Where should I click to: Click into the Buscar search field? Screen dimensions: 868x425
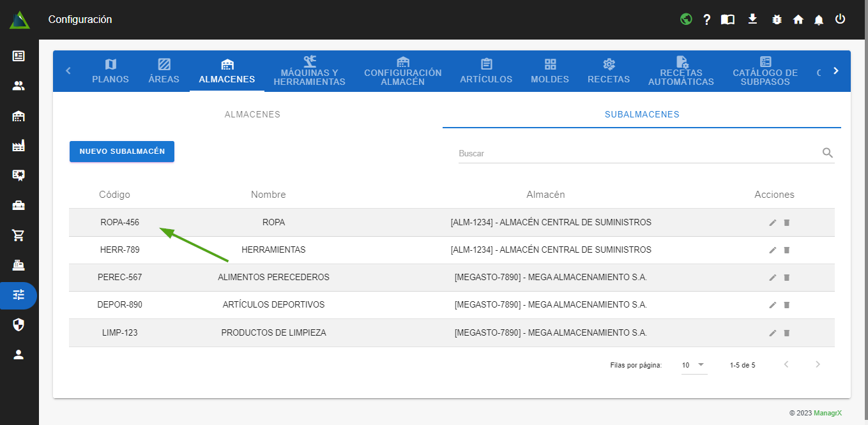(x=639, y=154)
